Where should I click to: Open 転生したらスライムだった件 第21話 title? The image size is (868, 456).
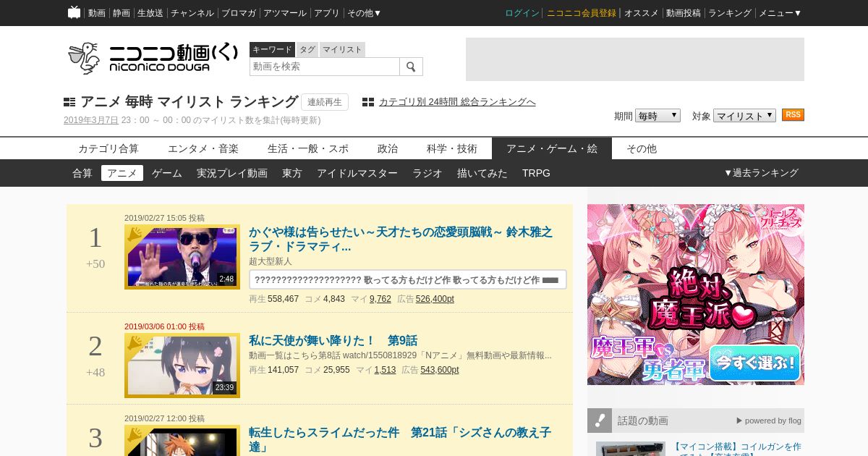tap(400, 439)
